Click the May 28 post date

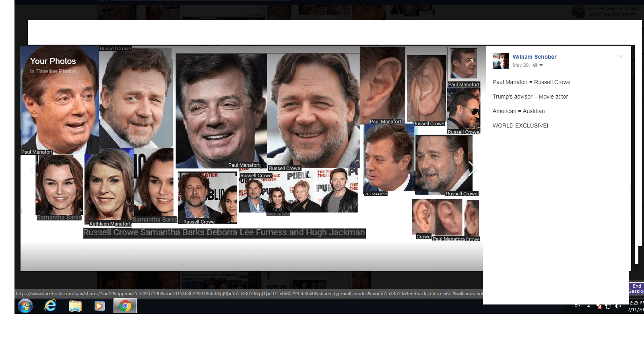(520, 65)
